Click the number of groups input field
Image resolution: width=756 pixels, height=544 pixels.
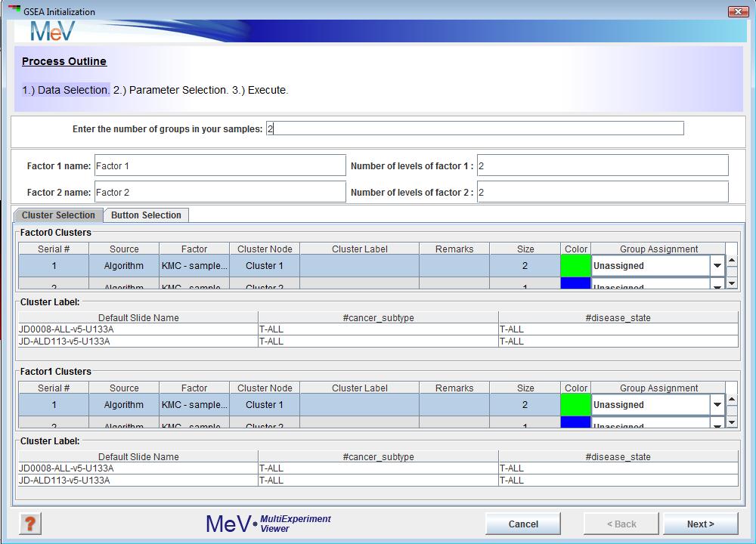pos(474,128)
